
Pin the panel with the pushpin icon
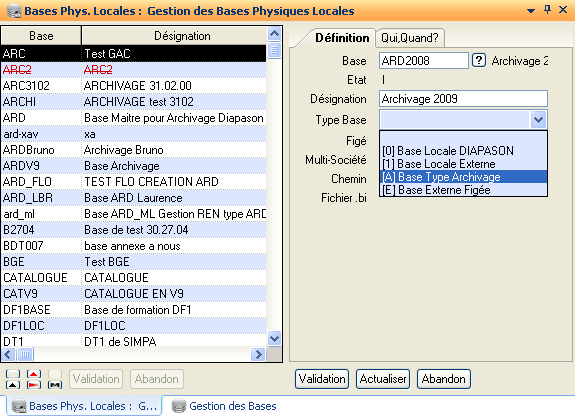(547, 10)
